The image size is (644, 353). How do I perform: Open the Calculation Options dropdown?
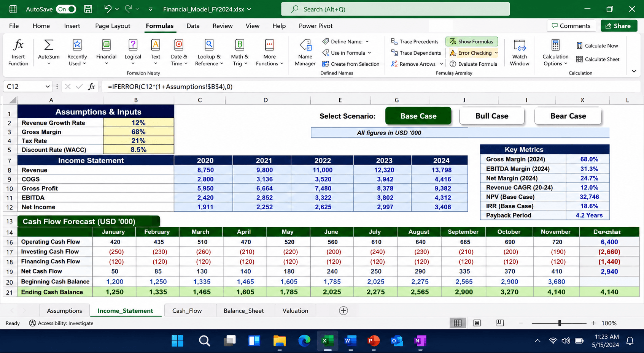coord(555,52)
